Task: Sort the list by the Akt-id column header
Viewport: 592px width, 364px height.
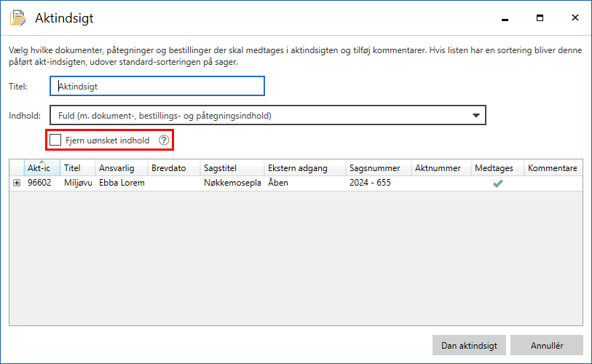Action: (40, 168)
